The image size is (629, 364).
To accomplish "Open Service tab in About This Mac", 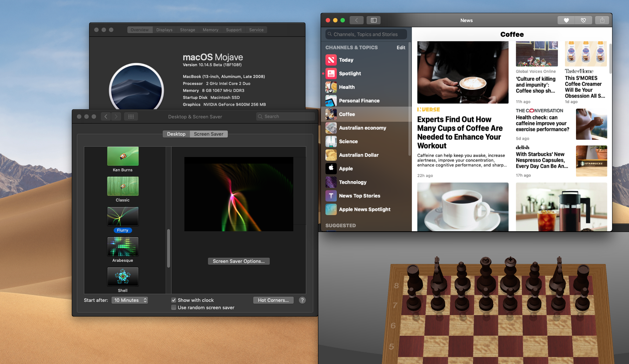I will [256, 30].
